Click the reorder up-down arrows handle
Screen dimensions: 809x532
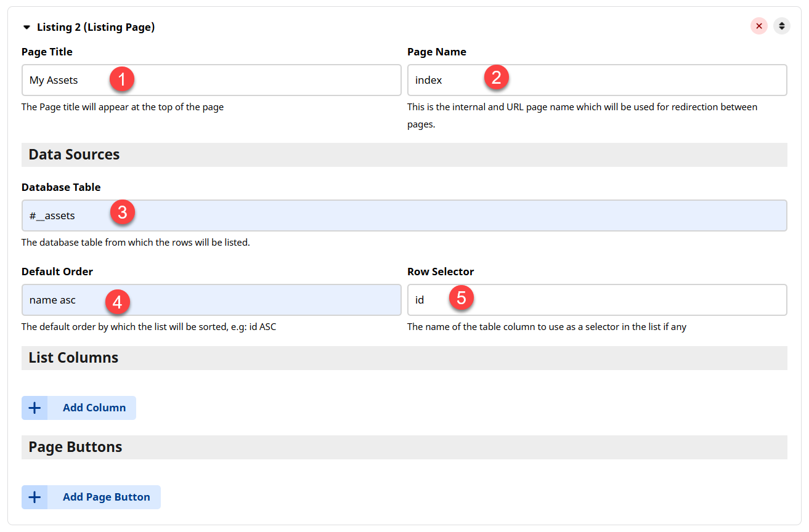click(782, 26)
